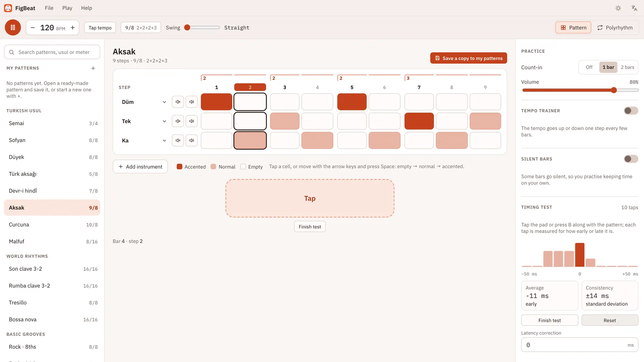
Task: Preview the Ka instrument sound
Action: (192, 140)
